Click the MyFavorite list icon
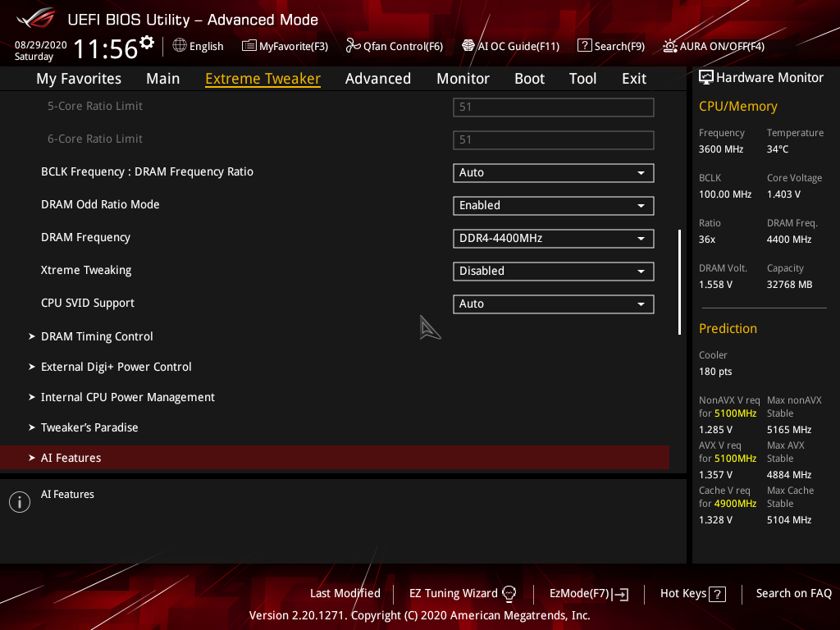This screenshot has width=840, height=630. [x=249, y=46]
